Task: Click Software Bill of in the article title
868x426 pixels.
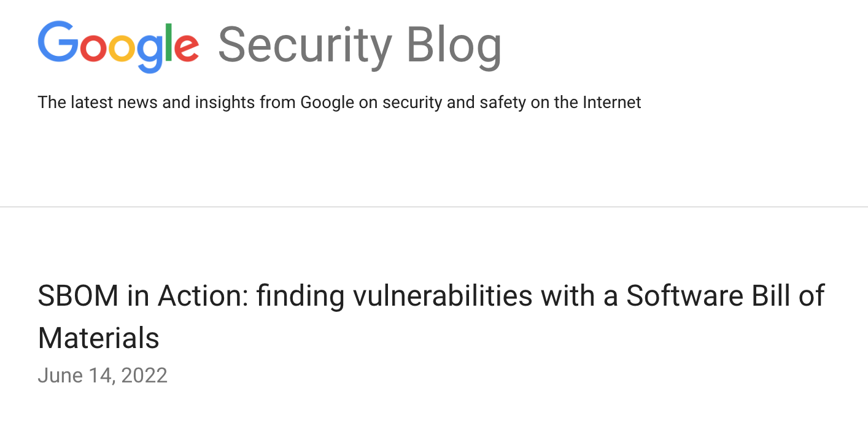Action: click(x=725, y=296)
